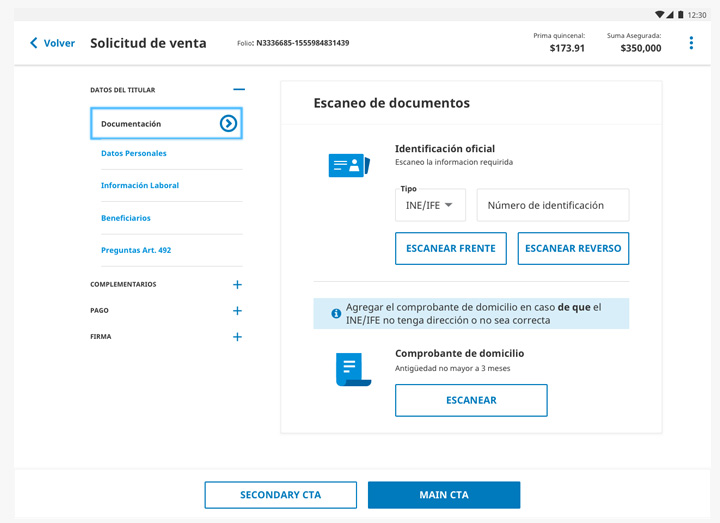Click the ID card icon
Screen dimensions: 720x523
click(x=349, y=165)
